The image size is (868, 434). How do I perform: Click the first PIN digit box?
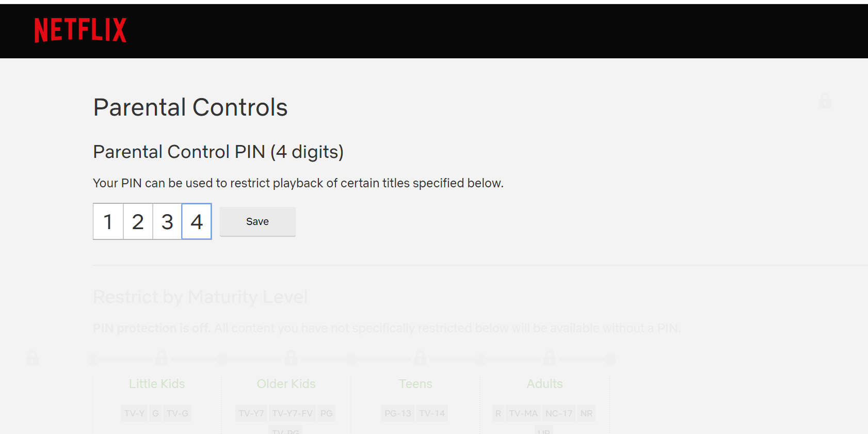[108, 221]
